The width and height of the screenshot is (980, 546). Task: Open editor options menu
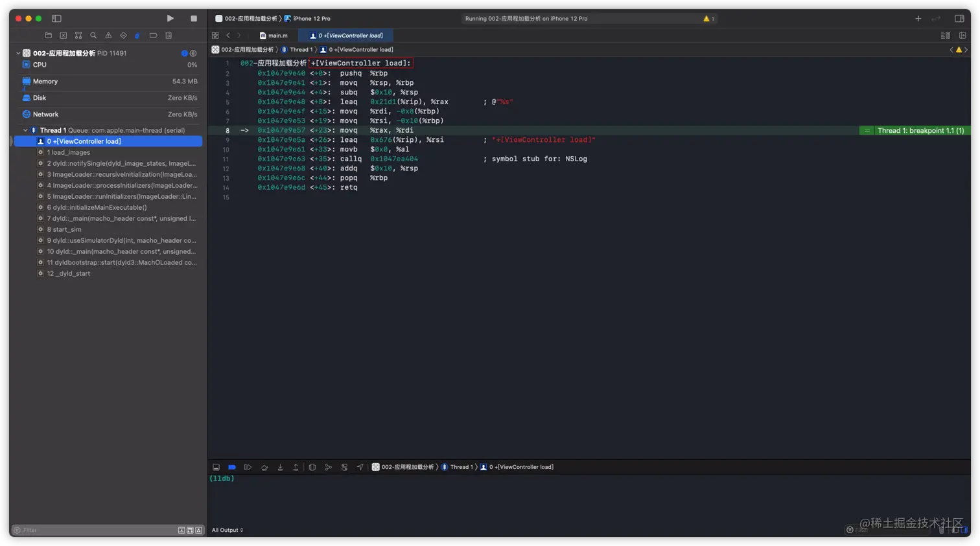946,36
